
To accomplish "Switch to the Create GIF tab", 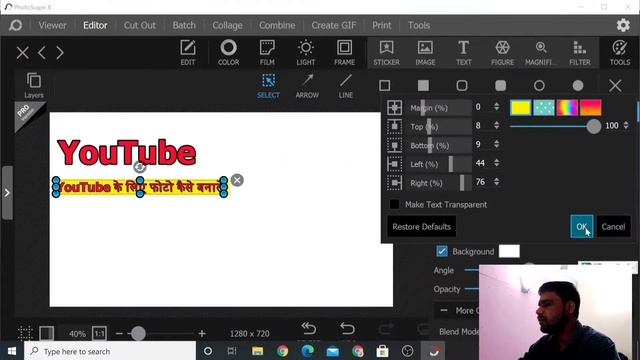I will pos(334,25).
